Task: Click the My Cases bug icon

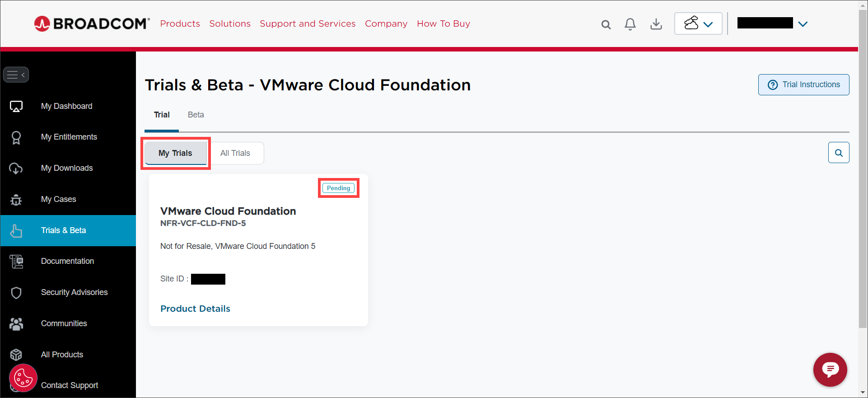Action: pos(16,199)
